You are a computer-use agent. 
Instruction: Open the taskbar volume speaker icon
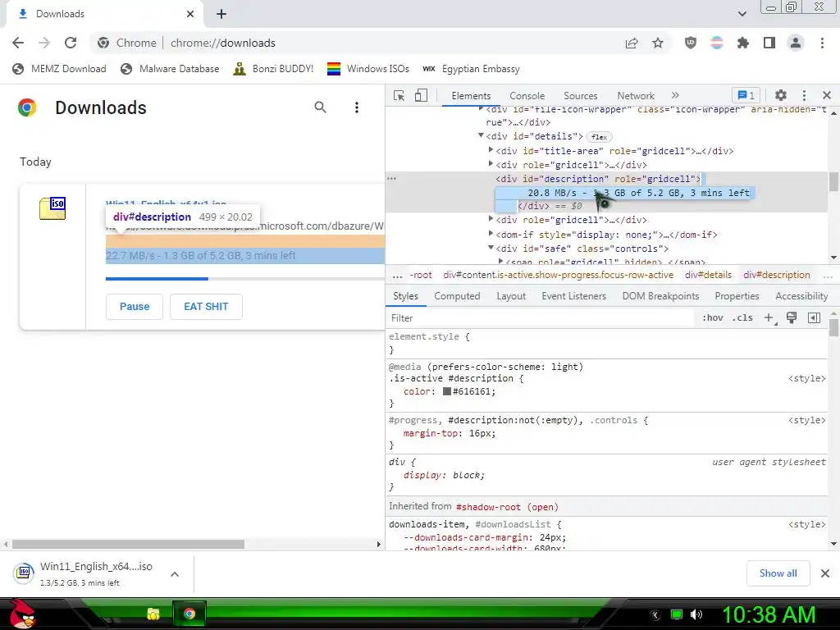pos(696,614)
